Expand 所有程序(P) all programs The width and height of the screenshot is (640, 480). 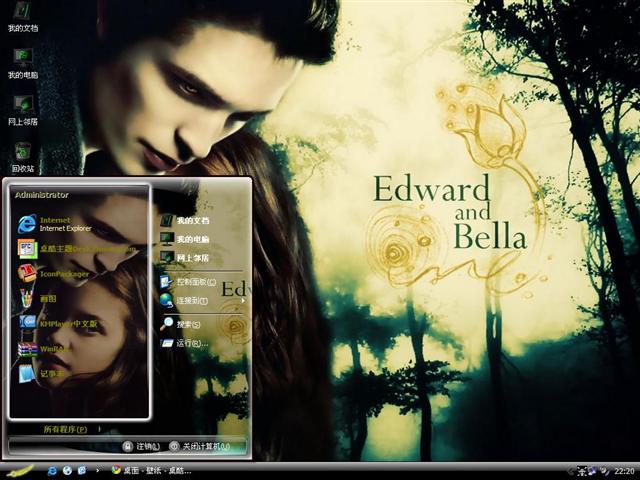pyautogui.click(x=72, y=429)
